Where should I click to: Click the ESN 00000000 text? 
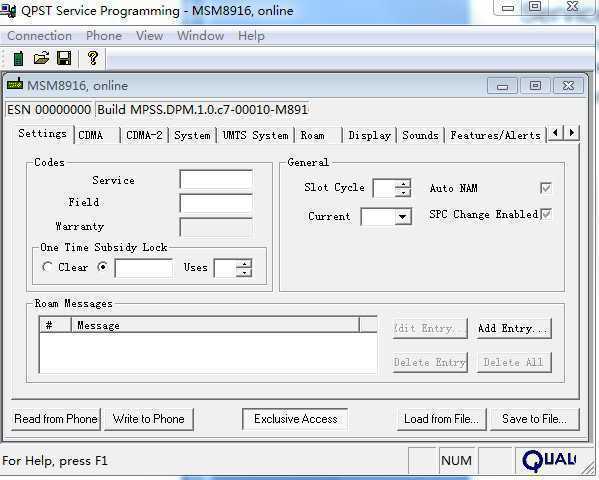tap(49, 110)
